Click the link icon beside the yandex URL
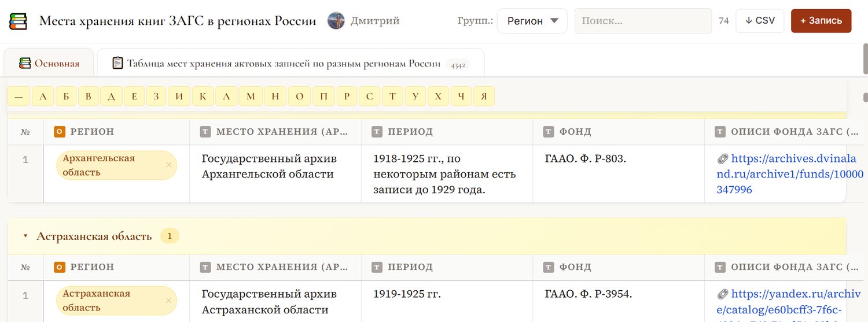 (722, 294)
